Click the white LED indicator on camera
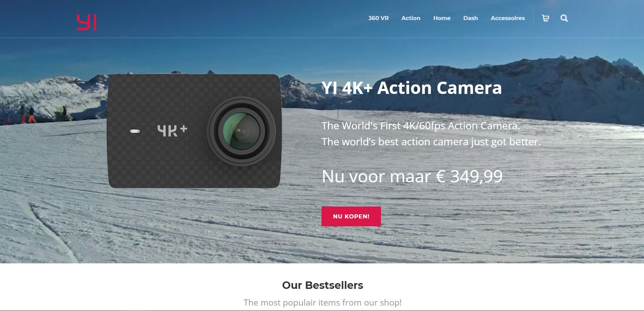The height and width of the screenshot is (311, 644). click(x=135, y=131)
